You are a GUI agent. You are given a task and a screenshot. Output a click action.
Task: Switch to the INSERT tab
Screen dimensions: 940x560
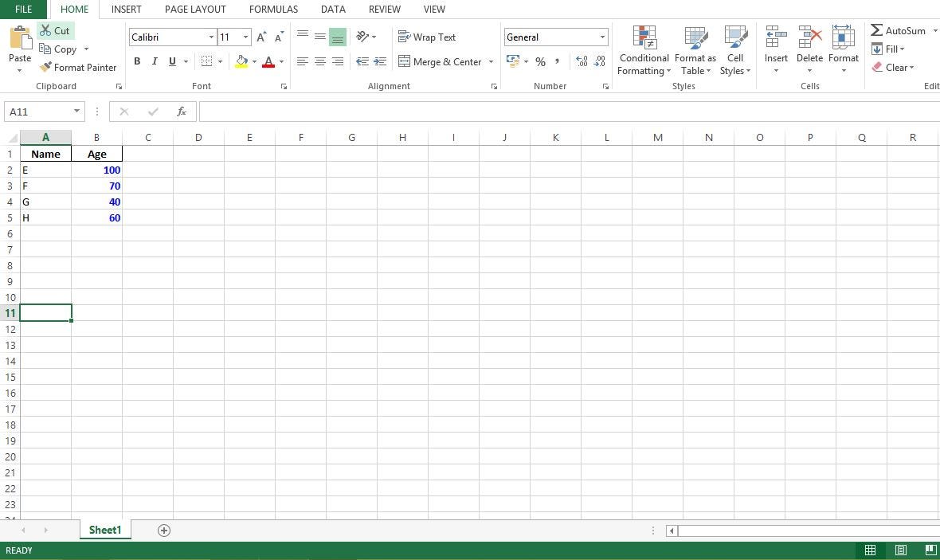(127, 9)
